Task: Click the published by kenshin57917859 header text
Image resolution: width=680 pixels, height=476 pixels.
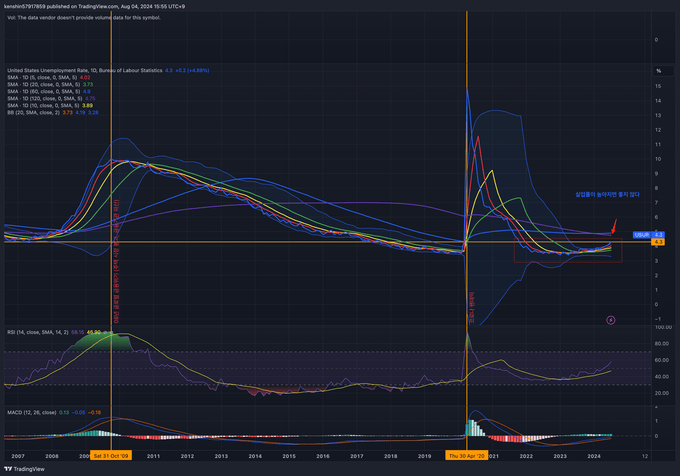Action: click(94, 7)
